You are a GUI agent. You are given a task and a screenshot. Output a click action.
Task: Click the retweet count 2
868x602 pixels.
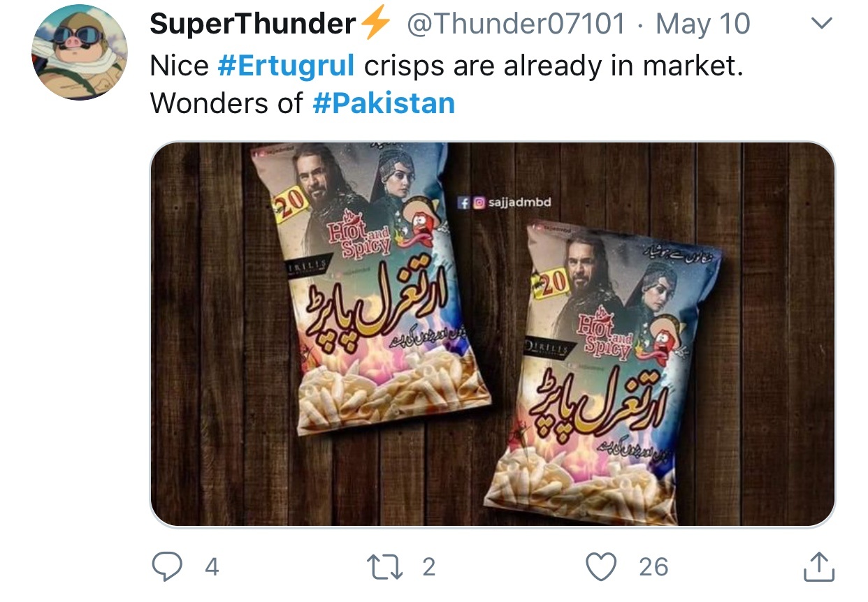coord(428,567)
